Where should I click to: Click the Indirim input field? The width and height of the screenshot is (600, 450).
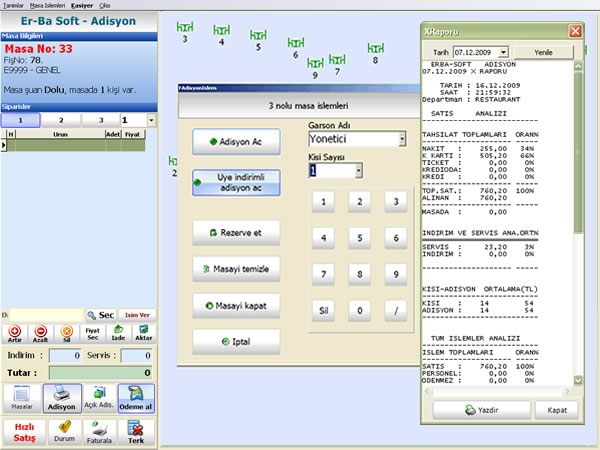point(65,355)
